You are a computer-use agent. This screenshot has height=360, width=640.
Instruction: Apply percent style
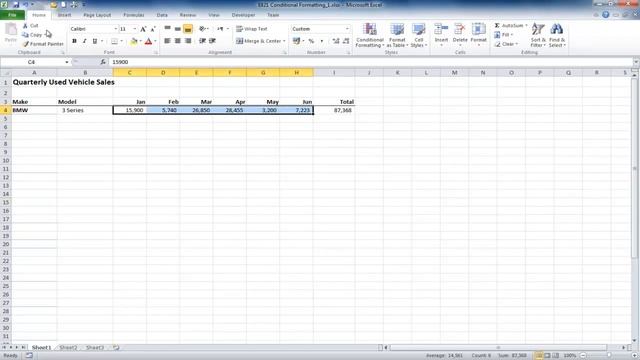tap(311, 41)
